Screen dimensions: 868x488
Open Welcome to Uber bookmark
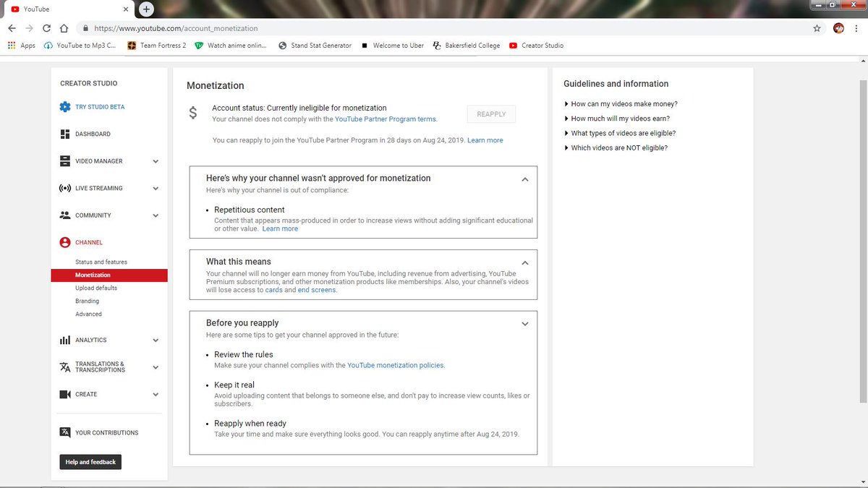pyautogui.click(x=393, y=46)
